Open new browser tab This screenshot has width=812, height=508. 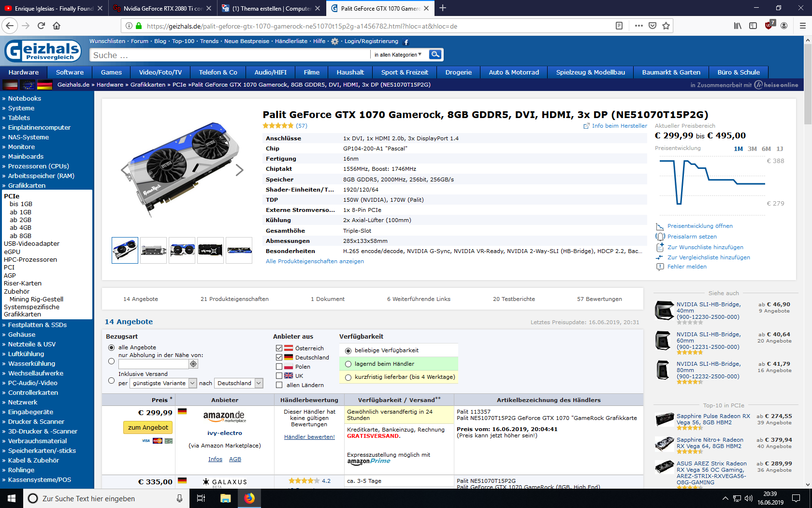point(443,8)
